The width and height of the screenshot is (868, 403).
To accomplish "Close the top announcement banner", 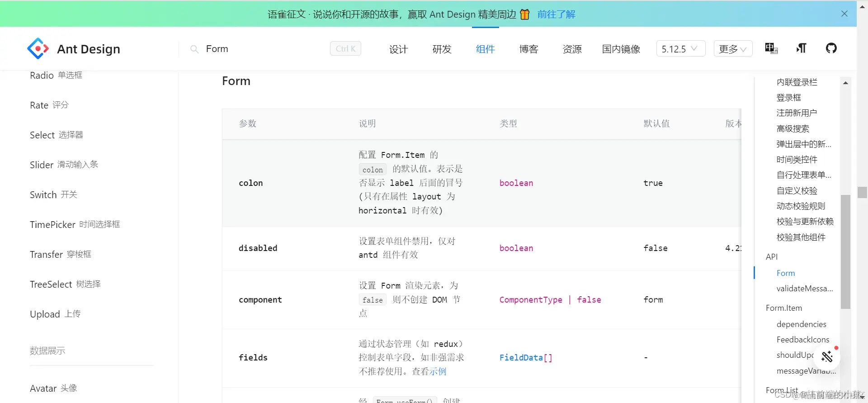I will (x=844, y=14).
